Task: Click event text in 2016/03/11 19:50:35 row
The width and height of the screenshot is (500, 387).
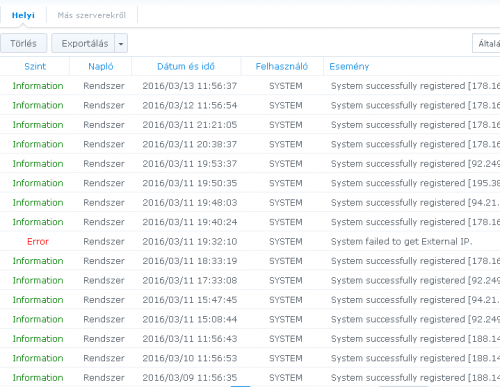Action: click(x=415, y=183)
